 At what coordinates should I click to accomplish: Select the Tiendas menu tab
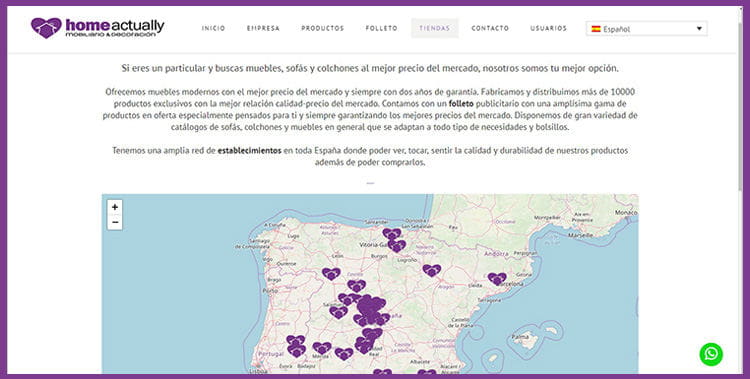435,28
